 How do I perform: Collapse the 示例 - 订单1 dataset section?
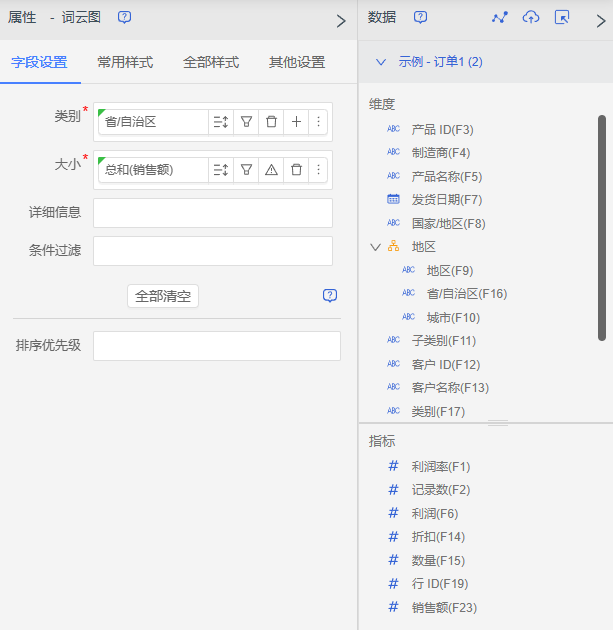[380, 62]
